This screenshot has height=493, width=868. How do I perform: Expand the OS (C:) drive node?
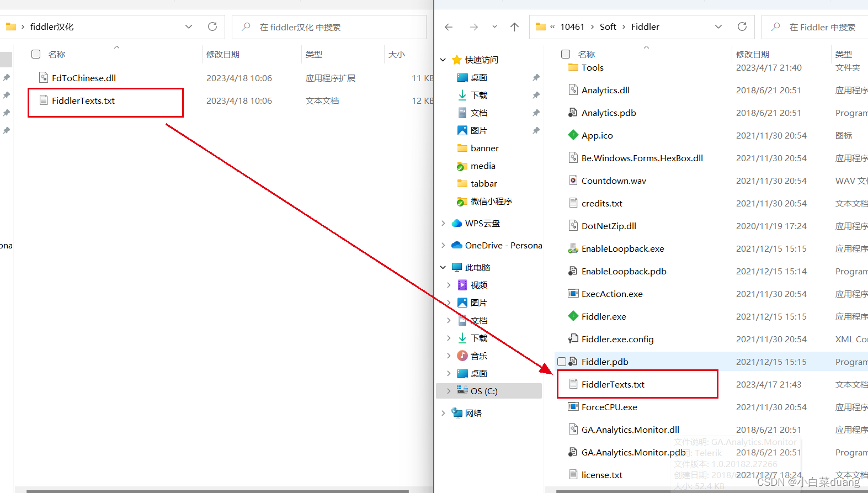pos(449,391)
